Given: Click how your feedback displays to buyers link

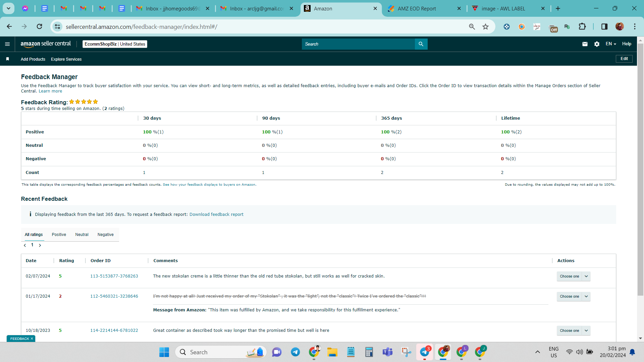Looking at the screenshot, I should click(x=210, y=185).
